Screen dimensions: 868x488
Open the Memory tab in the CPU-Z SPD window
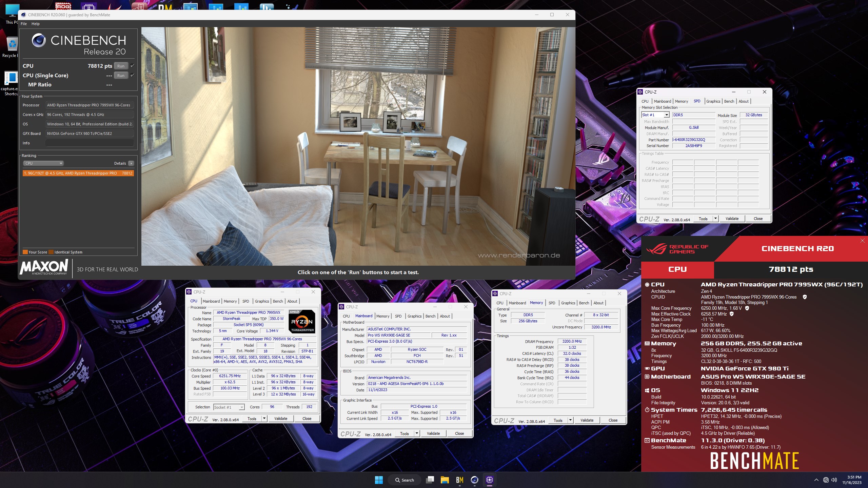pos(681,101)
